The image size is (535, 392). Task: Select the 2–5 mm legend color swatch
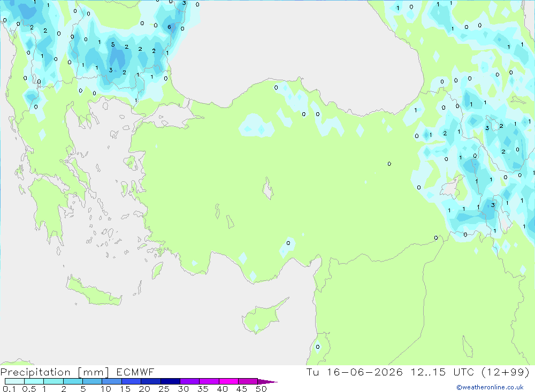coord(73,381)
